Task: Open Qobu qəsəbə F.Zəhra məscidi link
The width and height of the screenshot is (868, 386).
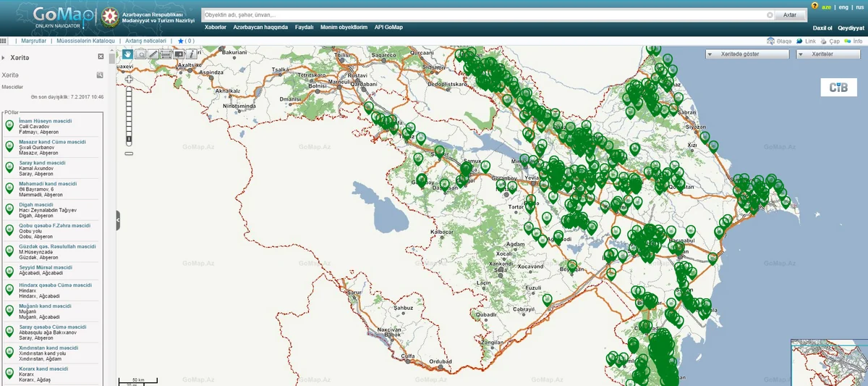Action: click(x=55, y=226)
